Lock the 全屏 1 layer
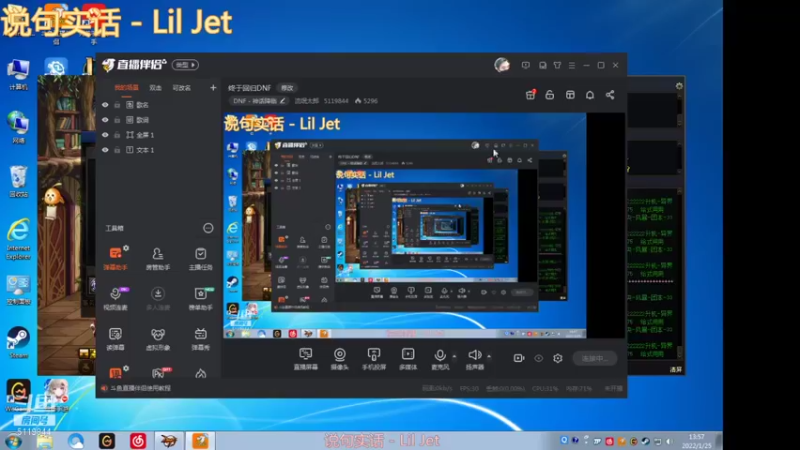 pyautogui.click(x=117, y=135)
